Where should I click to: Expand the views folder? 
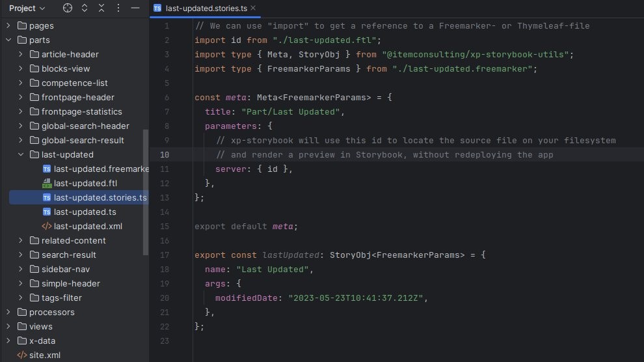pyautogui.click(x=8, y=326)
